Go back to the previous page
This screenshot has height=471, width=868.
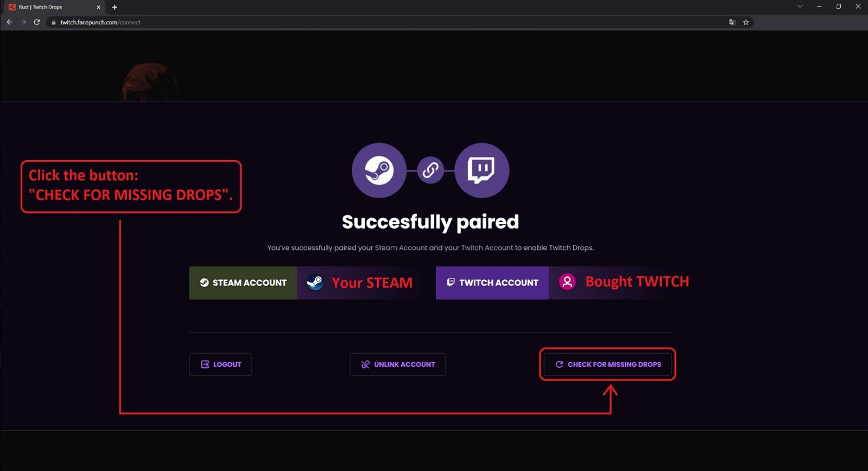10,22
